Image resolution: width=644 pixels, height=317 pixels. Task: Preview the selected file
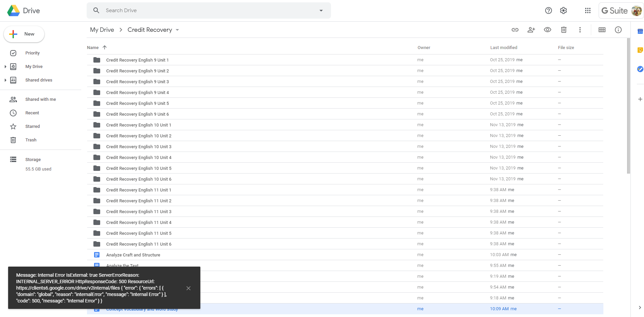548,30
